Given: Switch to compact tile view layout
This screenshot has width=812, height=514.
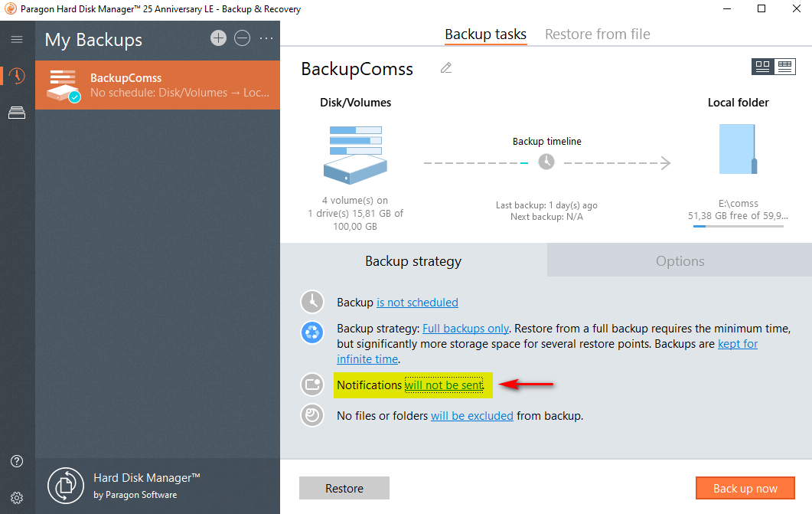Looking at the screenshot, I should tap(762, 67).
